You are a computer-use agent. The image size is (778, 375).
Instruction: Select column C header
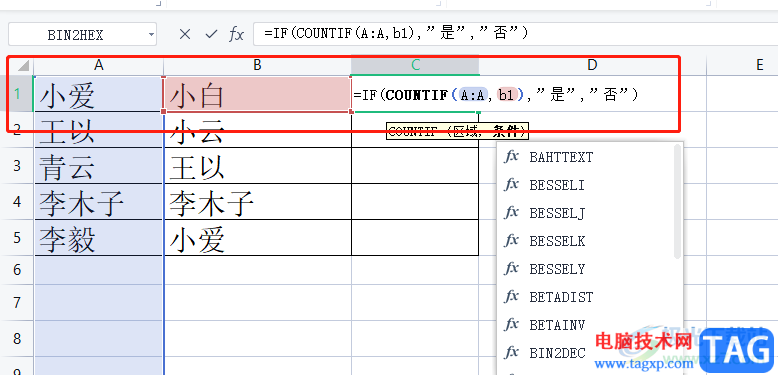[x=415, y=65]
